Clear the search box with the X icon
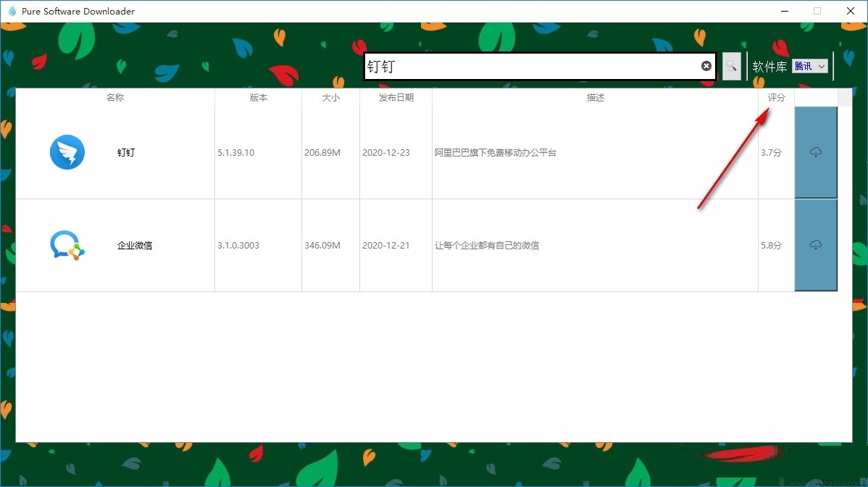868x487 pixels. pos(706,66)
